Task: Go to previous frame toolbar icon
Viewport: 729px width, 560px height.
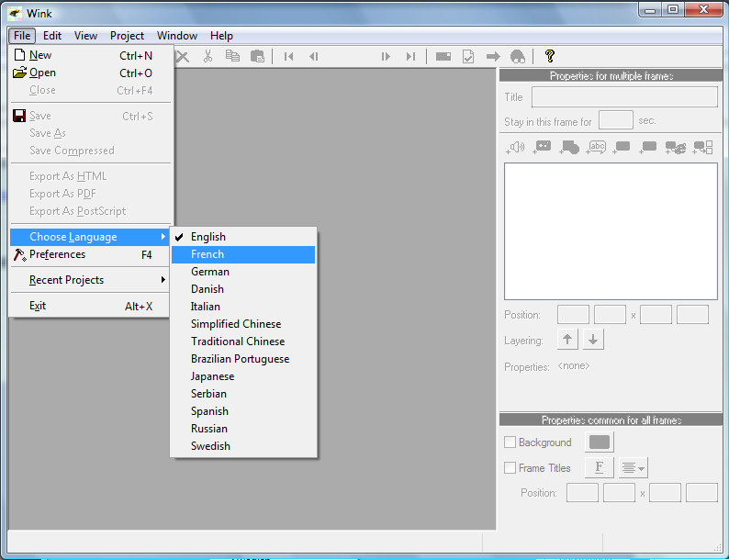Action: click(x=314, y=57)
